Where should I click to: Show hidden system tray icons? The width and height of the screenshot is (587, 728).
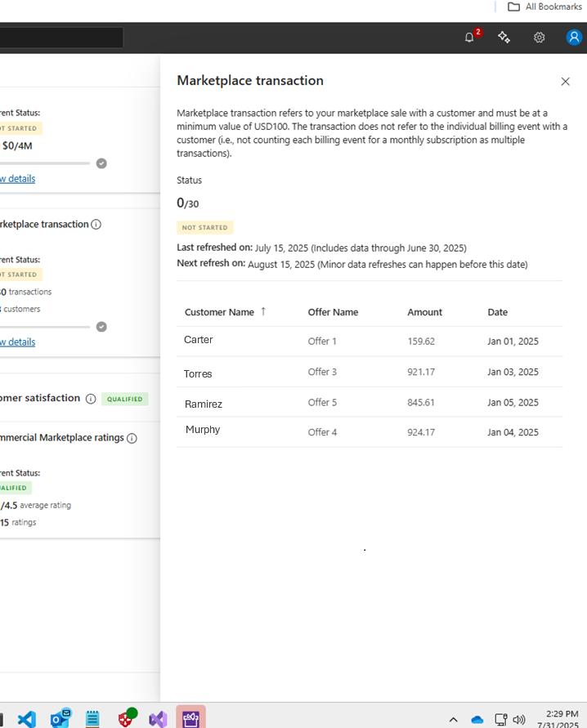[x=453, y=720]
